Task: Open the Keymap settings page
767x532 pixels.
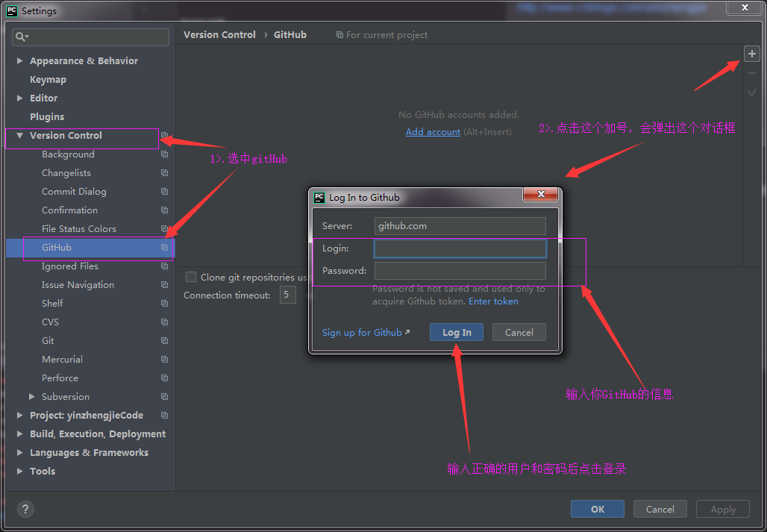Action: (48, 79)
